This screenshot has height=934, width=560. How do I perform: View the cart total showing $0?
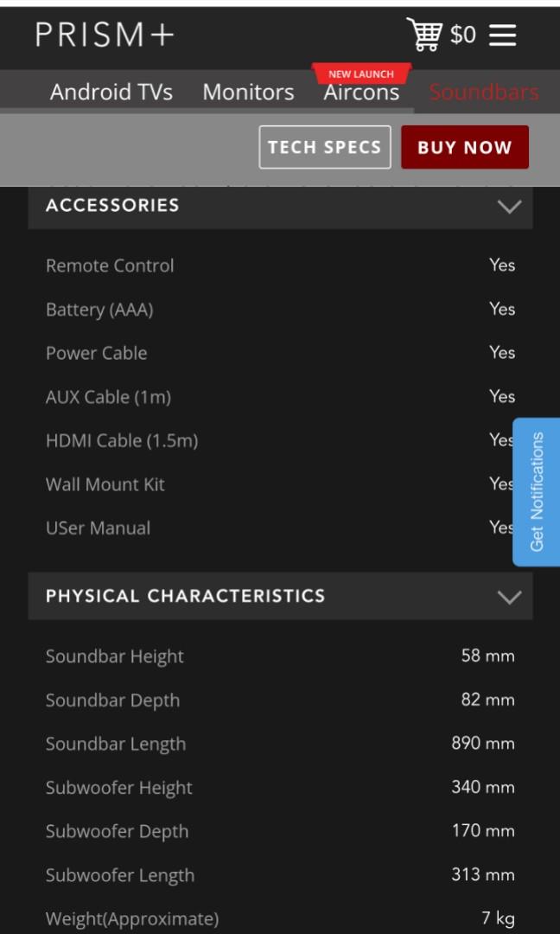pyautogui.click(x=463, y=35)
